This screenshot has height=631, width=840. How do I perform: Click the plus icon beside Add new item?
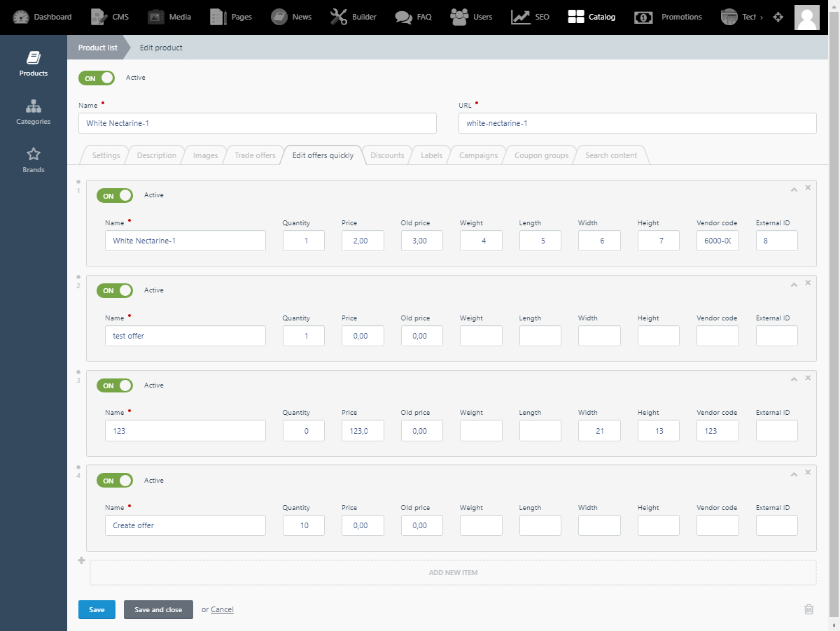pos(81,560)
